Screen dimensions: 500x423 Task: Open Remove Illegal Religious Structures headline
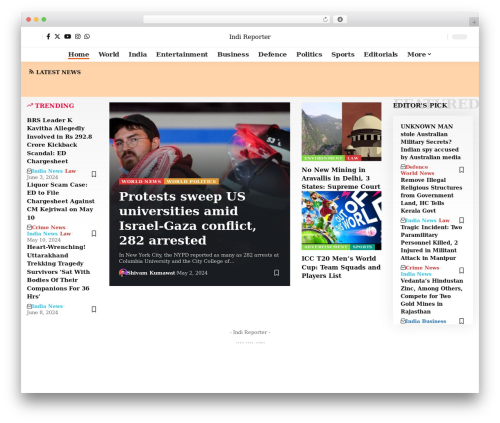[x=431, y=195]
